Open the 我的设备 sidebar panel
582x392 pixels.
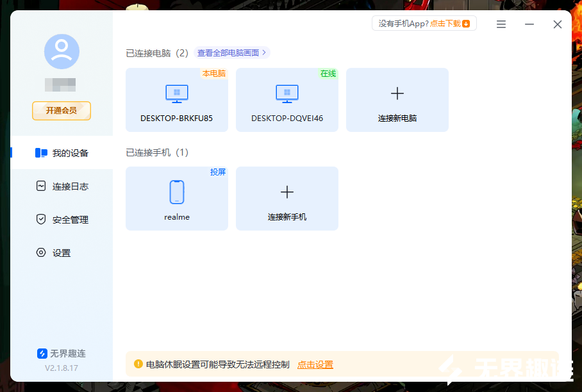(x=62, y=152)
